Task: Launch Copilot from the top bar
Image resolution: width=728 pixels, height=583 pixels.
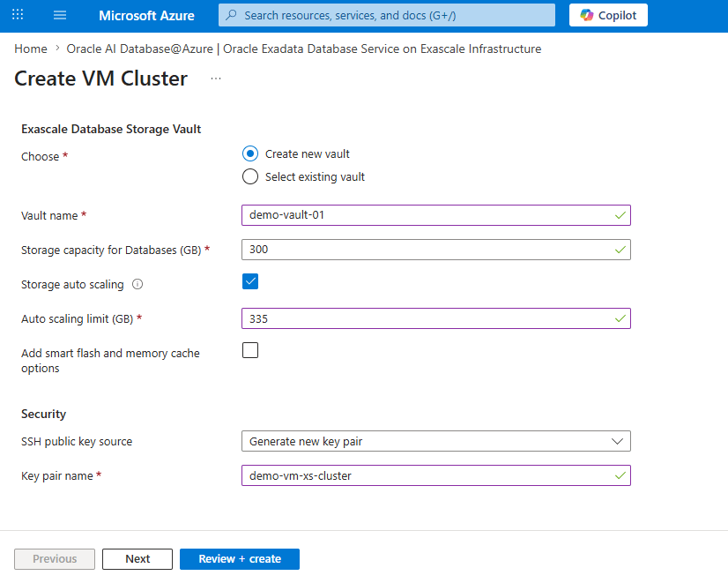Action: point(607,14)
